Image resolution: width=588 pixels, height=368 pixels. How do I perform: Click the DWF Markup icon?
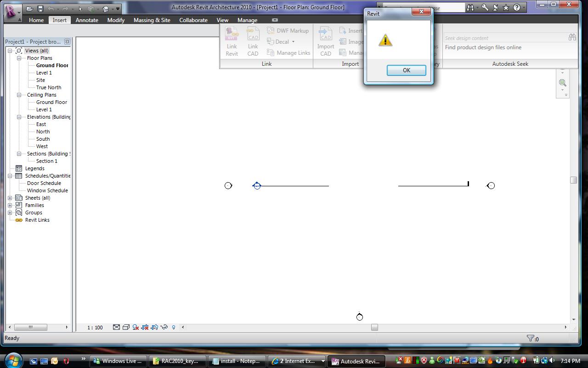coord(271,30)
